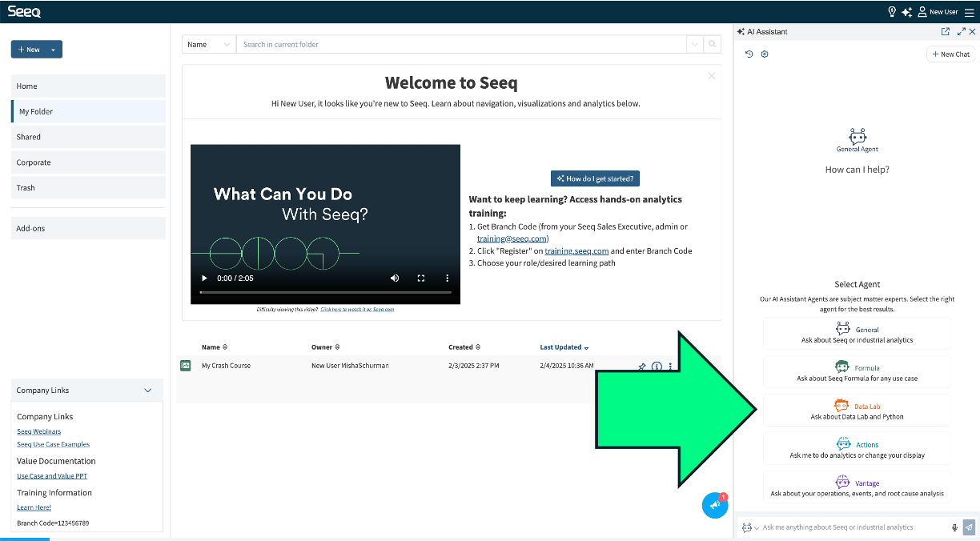980x541 pixels.
Task: Click the AI Assistant sparkles icon in header
Action: [907, 12]
